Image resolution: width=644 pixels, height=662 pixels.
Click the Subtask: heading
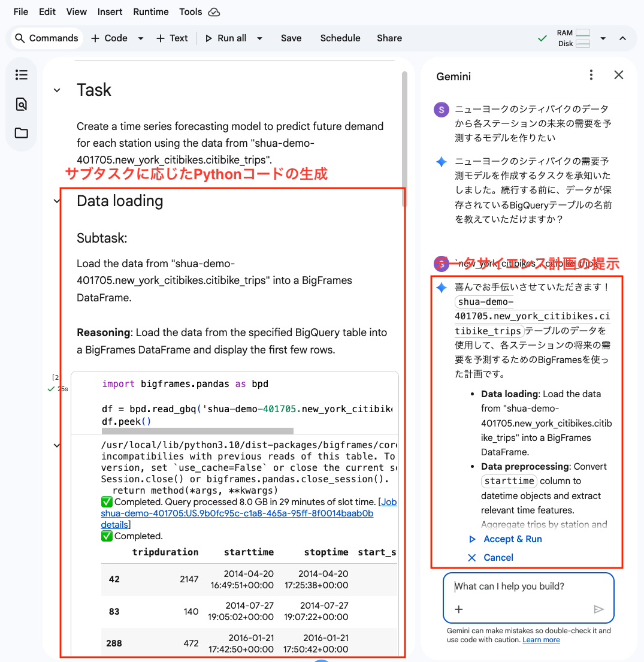(102, 238)
